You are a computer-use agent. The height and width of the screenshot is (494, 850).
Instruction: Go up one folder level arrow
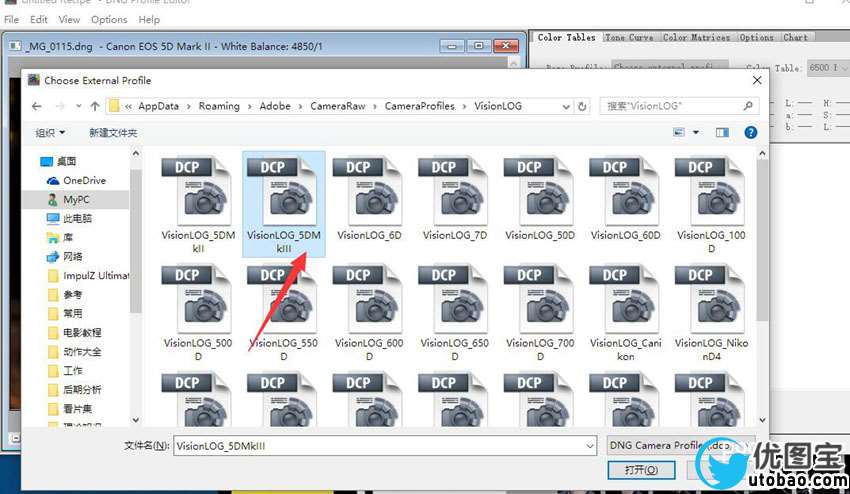tap(95, 106)
